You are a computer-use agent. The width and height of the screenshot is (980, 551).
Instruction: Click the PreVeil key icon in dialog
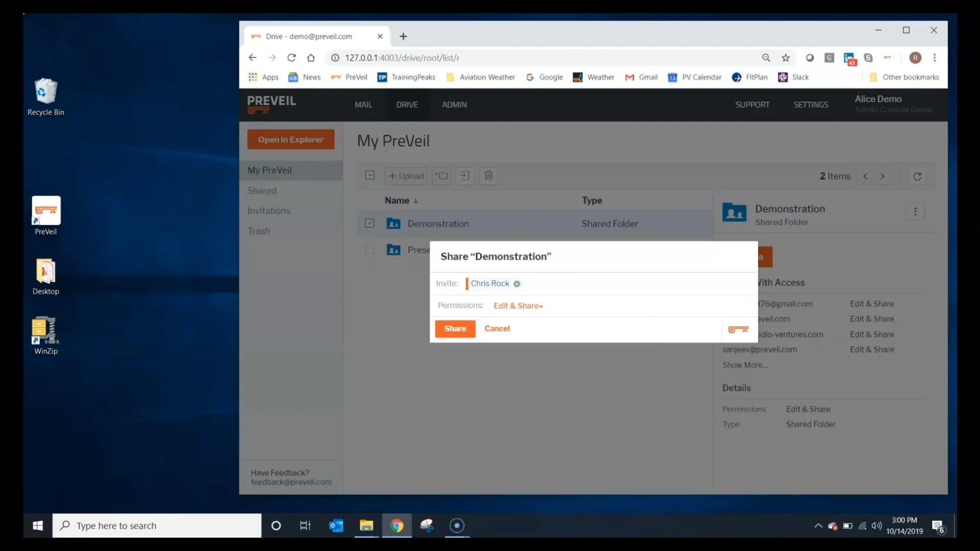pyautogui.click(x=738, y=330)
